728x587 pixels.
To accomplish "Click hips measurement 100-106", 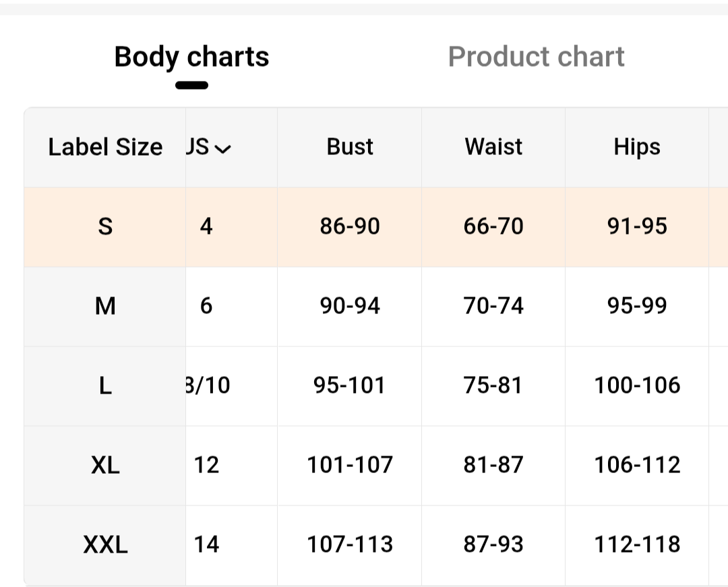I will coord(636,385).
